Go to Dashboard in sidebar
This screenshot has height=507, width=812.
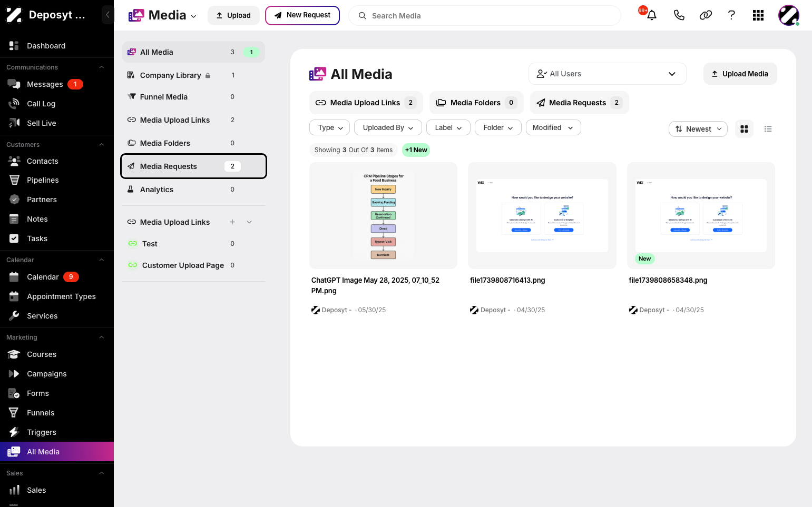tap(57, 46)
